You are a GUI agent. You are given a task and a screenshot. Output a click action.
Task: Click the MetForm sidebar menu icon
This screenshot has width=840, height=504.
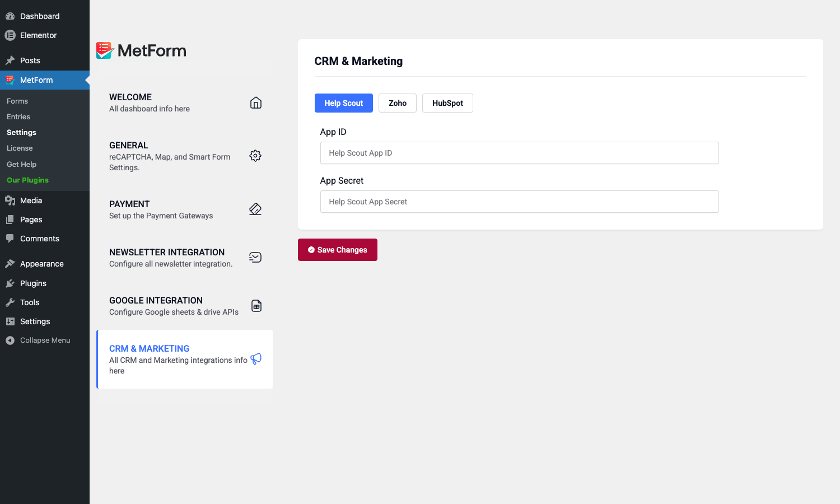pyautogui.click(x=10, y=80)
